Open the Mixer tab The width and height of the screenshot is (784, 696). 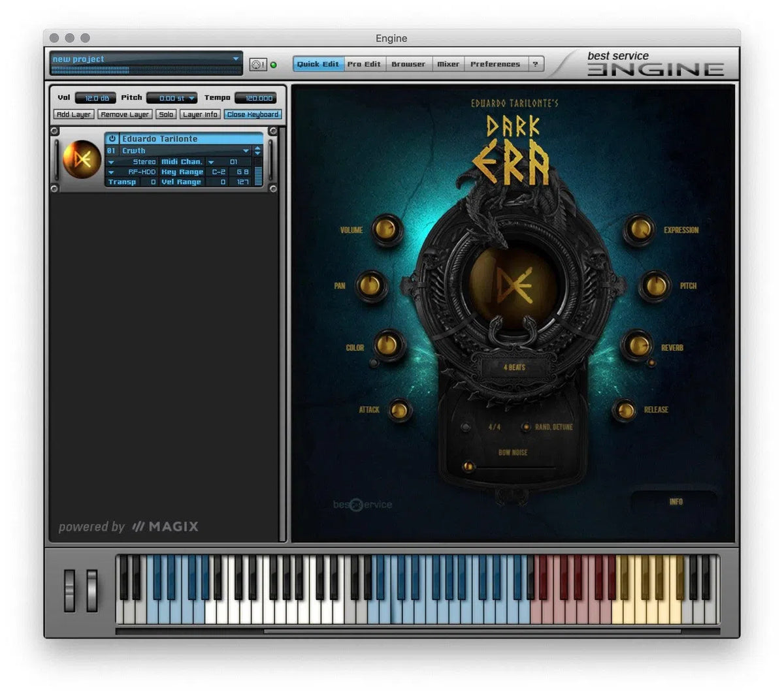point(448,64)
